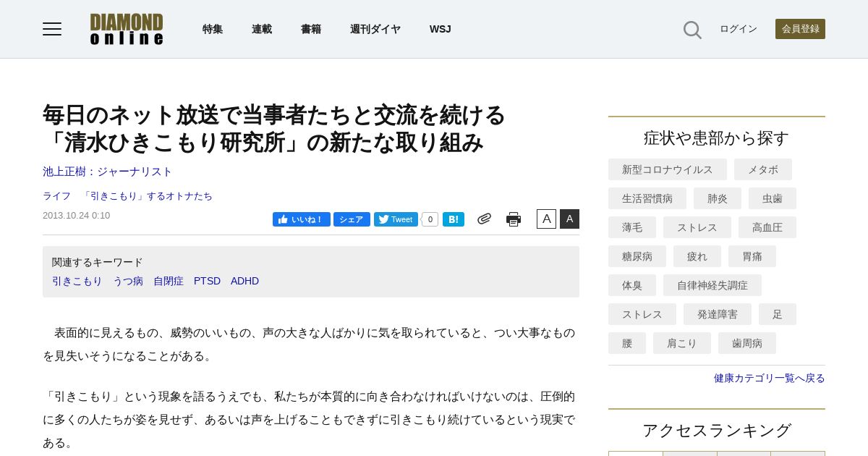
Task: Select the 生活習慣病 tag
Action: coord(647,198)
